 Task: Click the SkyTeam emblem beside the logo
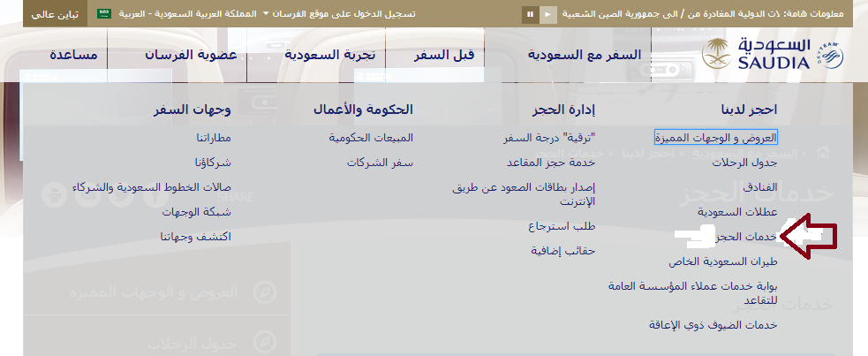[837, 55]
